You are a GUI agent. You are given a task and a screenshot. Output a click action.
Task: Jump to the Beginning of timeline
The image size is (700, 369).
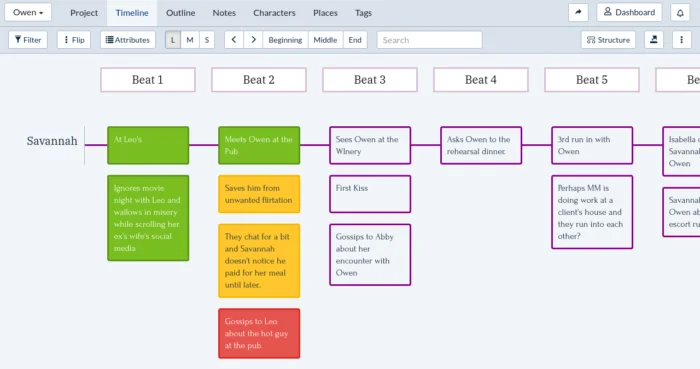click(285, 40)
